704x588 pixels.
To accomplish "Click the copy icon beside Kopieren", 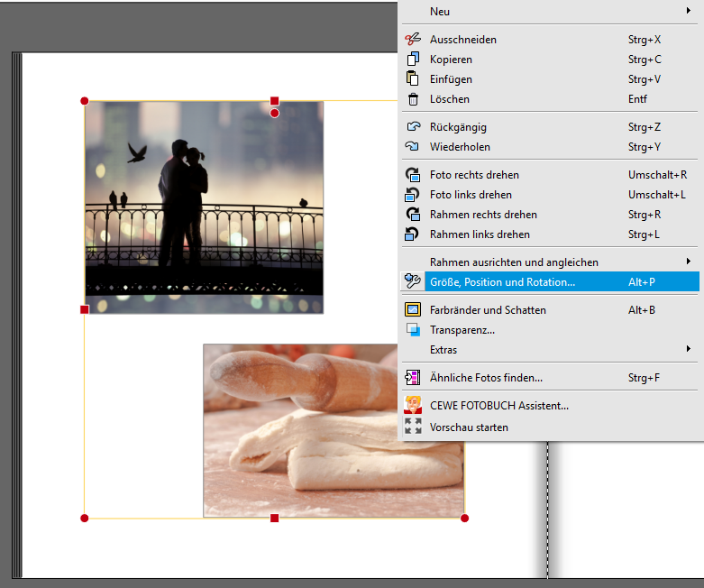I will [x=413, y=60].
